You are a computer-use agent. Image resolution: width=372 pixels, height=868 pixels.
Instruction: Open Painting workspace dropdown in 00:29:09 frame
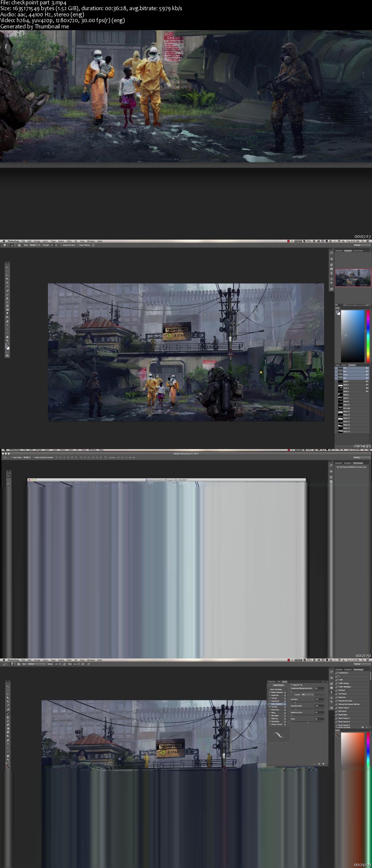point(362,664)
